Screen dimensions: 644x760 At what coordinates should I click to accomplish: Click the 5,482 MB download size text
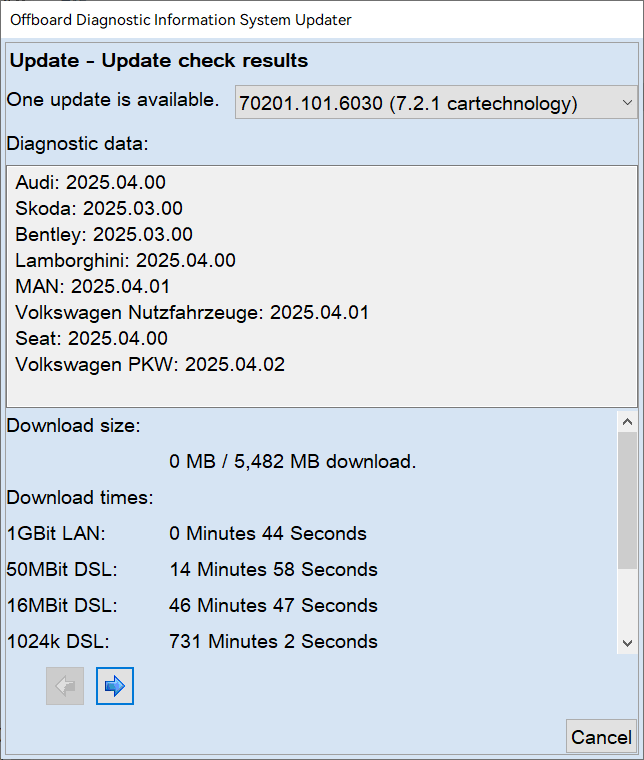point(292,462)
